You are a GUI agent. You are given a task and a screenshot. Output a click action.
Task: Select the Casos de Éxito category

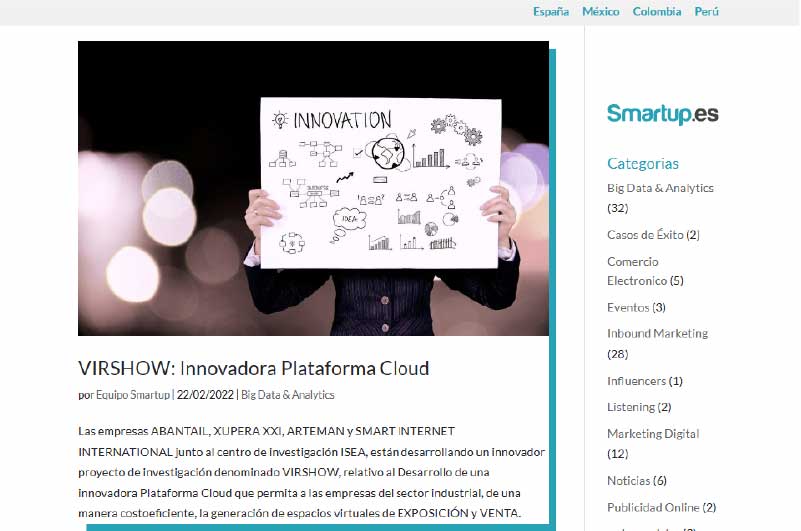coord(645,235)
